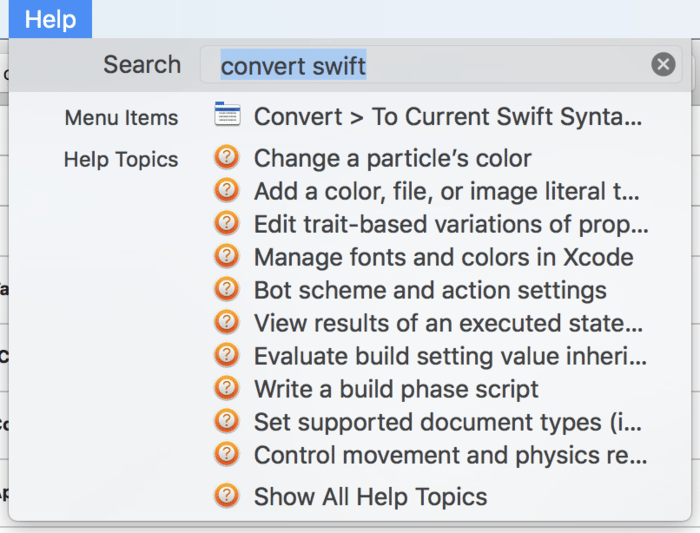The image size is (700, 533).
Task: Open 'Bot scheme and action settings' topic
Action: 430,290
